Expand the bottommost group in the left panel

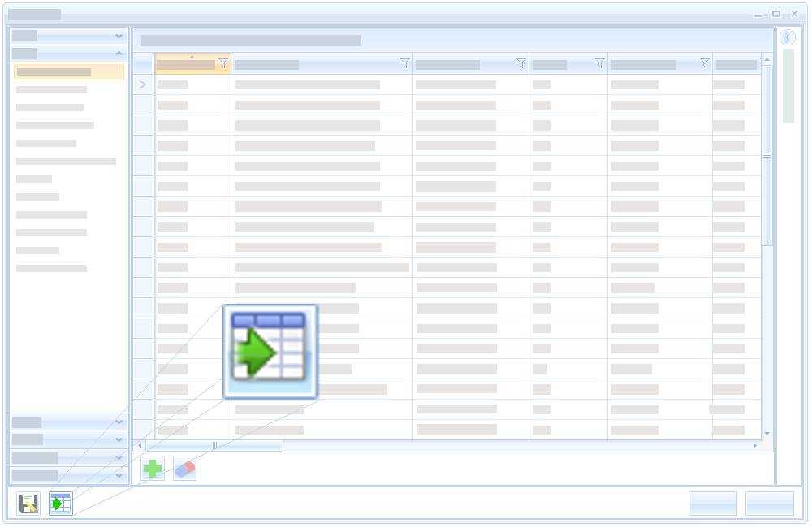(x=119, y=475)
